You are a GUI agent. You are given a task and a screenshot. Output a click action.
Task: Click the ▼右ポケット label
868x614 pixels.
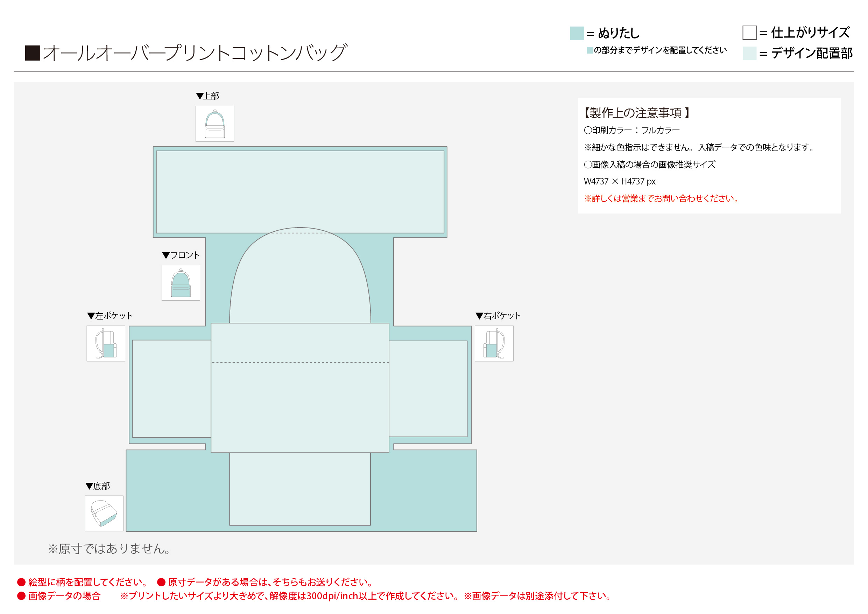[498, 316]
